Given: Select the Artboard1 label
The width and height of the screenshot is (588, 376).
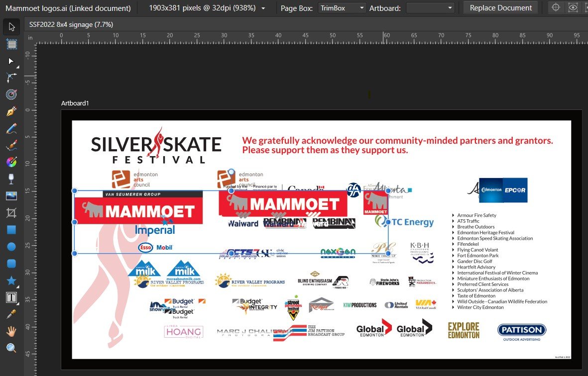Looking at the screenshot, I should point(75,103).
